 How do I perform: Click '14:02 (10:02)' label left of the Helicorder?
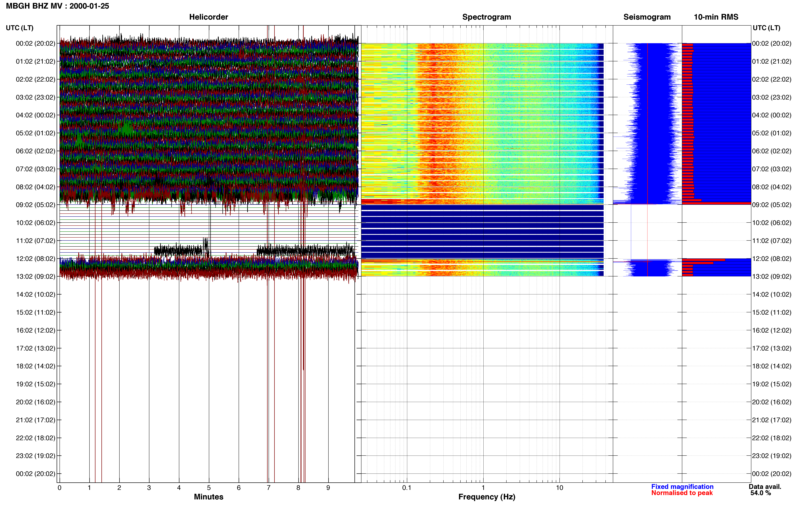point(35,295)
